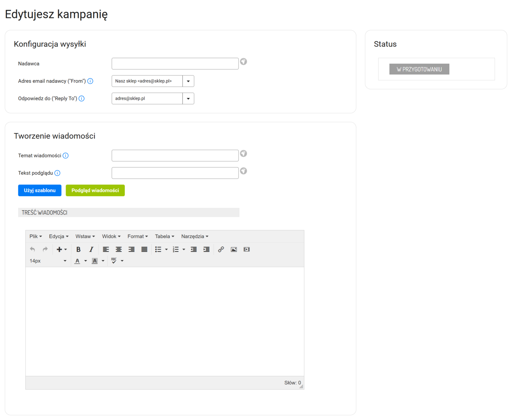Click into the Tekst podglądu input field

[175, 173]
